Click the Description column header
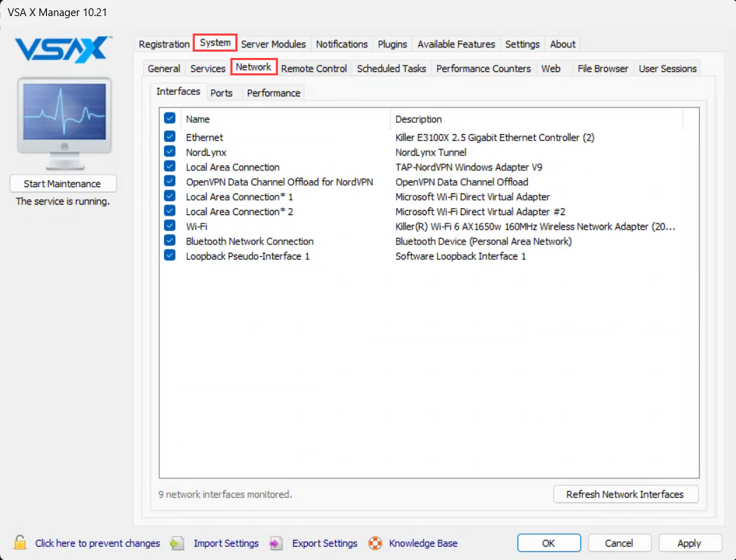Viewport: 736px width, 560px height. [x=536, y=119]
